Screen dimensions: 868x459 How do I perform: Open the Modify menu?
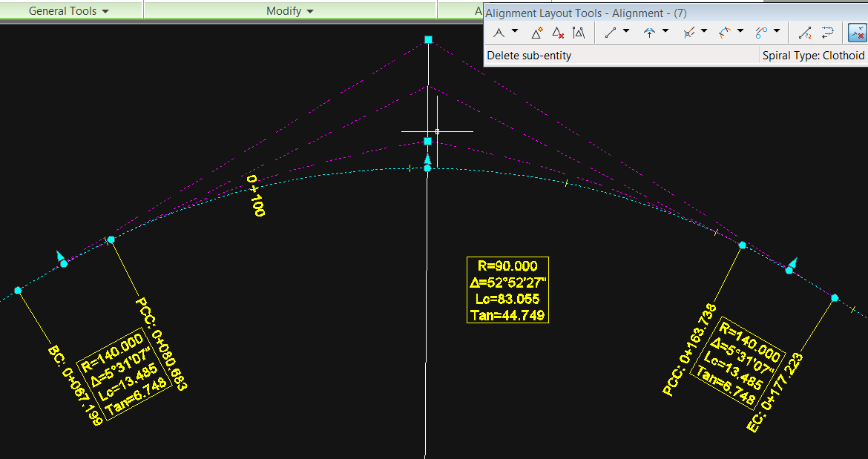pyautogui.click(x=289, y=10)
